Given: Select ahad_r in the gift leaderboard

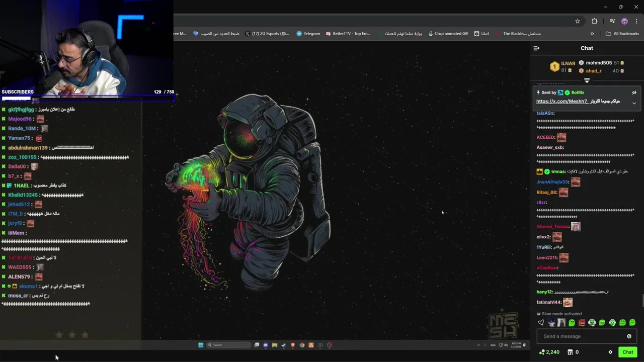Looking at the screenshot, I should pos(594,71).
